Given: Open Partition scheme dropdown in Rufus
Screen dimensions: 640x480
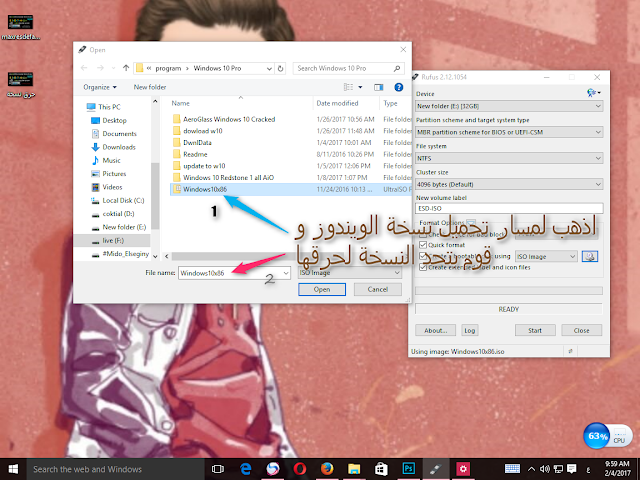Looking at the screenshot, I should click(x=509, y=132).
